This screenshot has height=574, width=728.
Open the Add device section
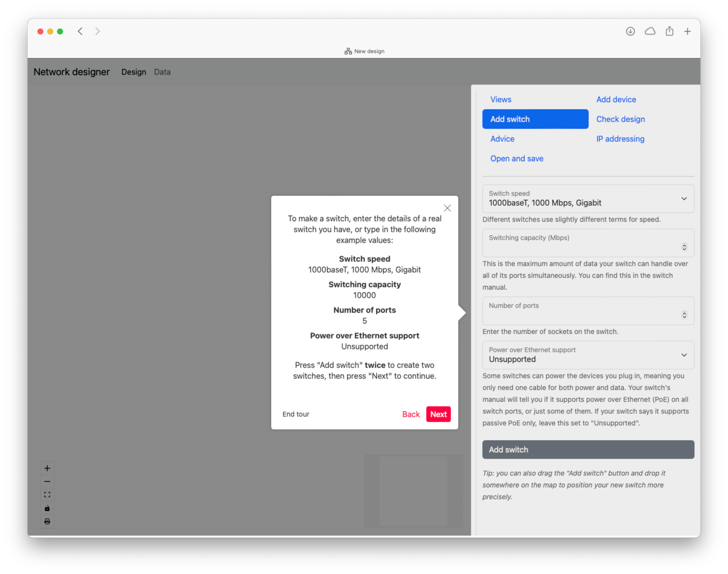(x=616, y=99)
